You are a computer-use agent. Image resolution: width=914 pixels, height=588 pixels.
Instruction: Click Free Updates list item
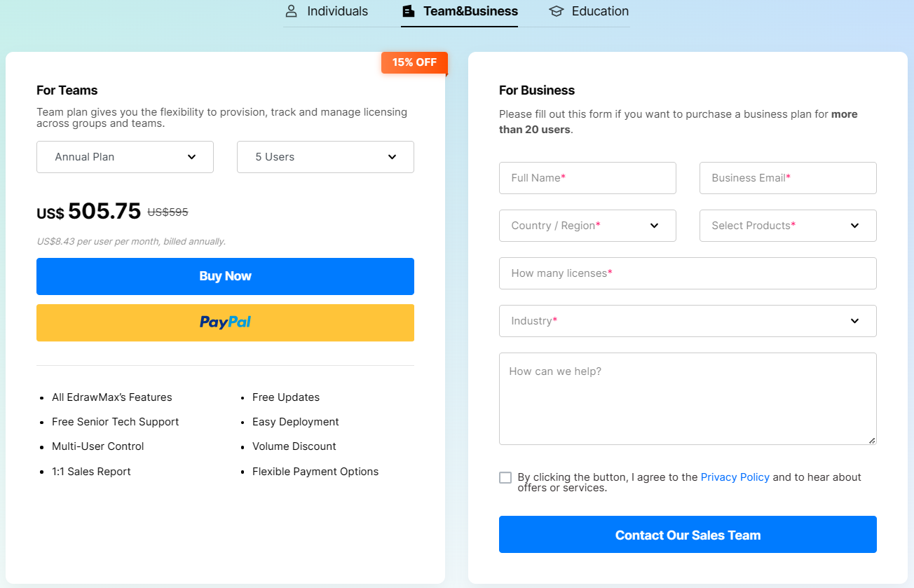(x=286, y=397)
